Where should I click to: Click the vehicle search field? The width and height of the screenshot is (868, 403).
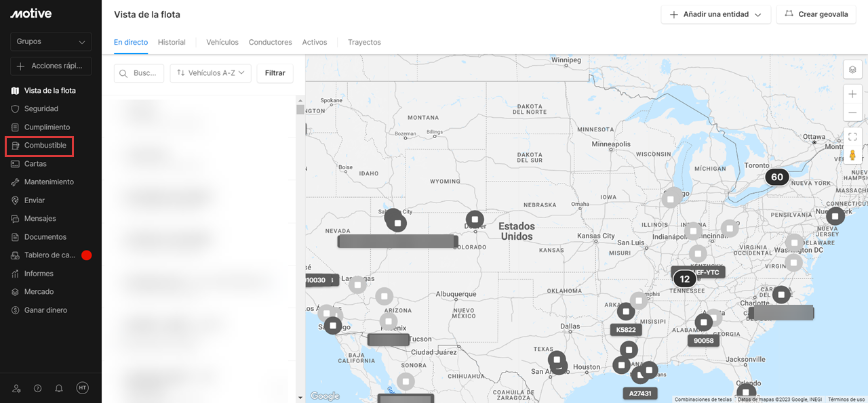[x=139, y=73]
